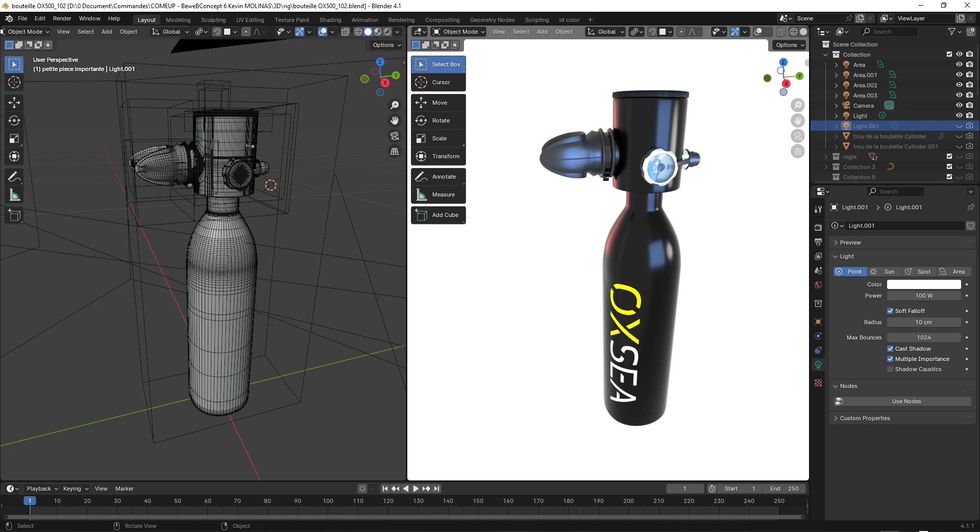This screenshot has width=980, height=532.
Task: Expand the Custom Properties panel
Action: [x=865, y=418]
